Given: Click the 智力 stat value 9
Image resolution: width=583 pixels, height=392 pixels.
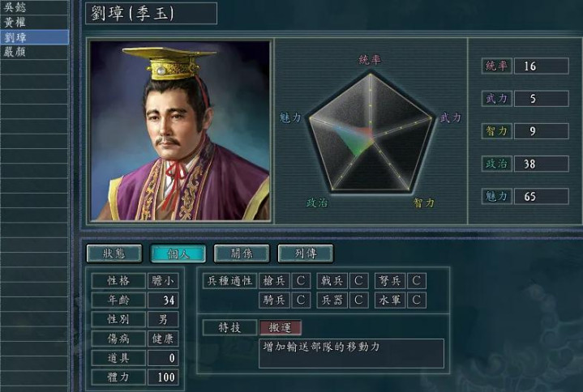Looking at the screenshot, I should [541, 131].
